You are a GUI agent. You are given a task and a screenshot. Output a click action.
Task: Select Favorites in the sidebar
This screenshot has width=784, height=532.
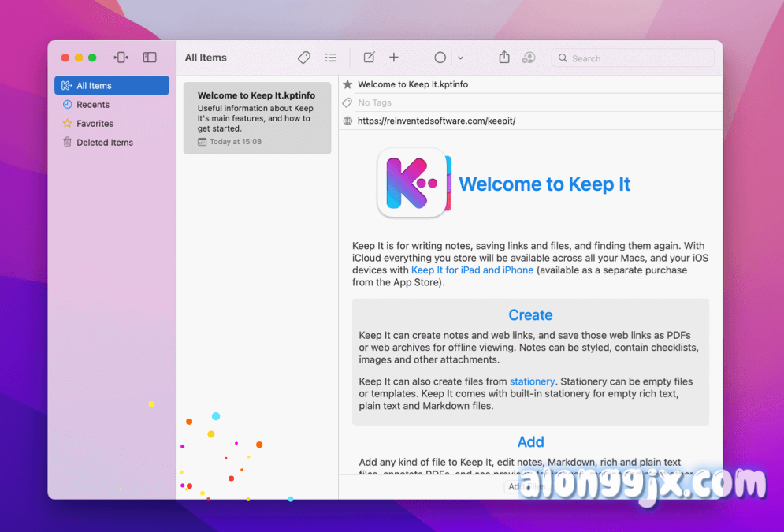point(94,123)
